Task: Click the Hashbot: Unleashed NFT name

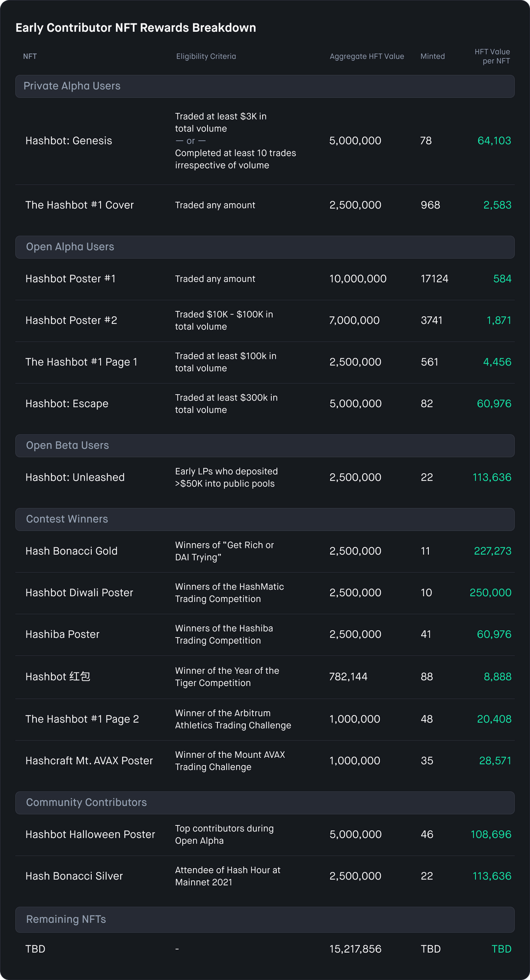Action: [75, 478]
